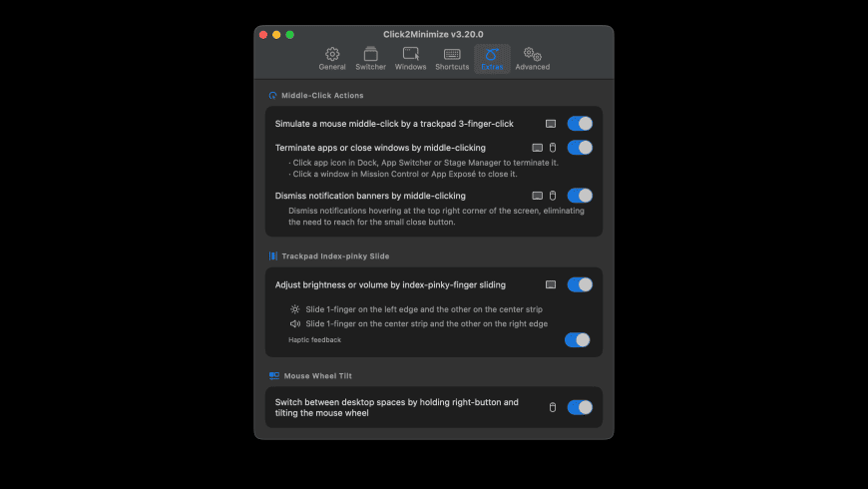
Task: Turn off index-pinky-finger brightness/volume sliding
Action: (x=580, y=284)
